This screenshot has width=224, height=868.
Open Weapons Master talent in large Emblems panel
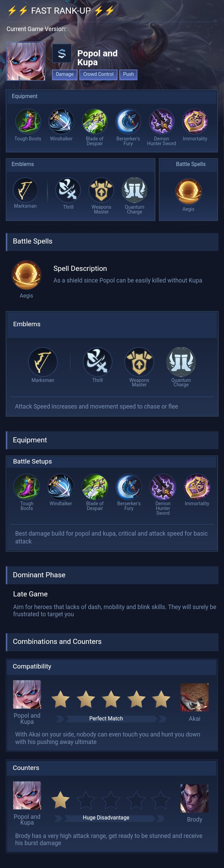tap(139, 362)
